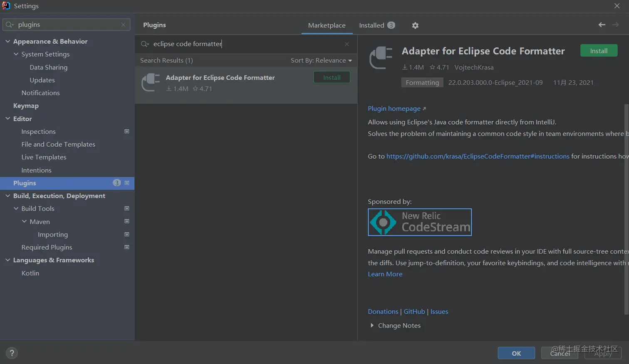Click the Plugins badge showing 3
Image resolution: width=629 pixels, height=364 pixels.
click(x=116, y=183)
